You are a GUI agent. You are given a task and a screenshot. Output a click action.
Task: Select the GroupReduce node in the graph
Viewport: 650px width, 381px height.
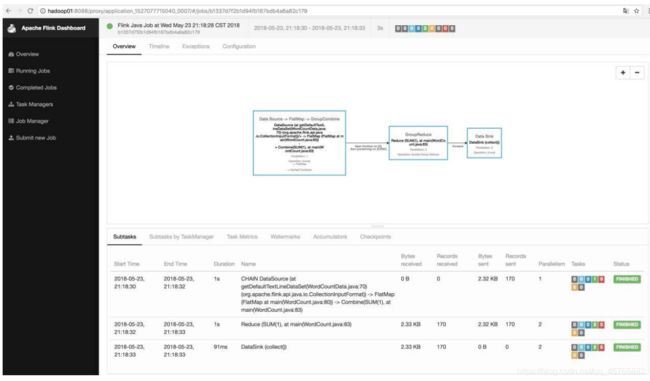point(418,143)
